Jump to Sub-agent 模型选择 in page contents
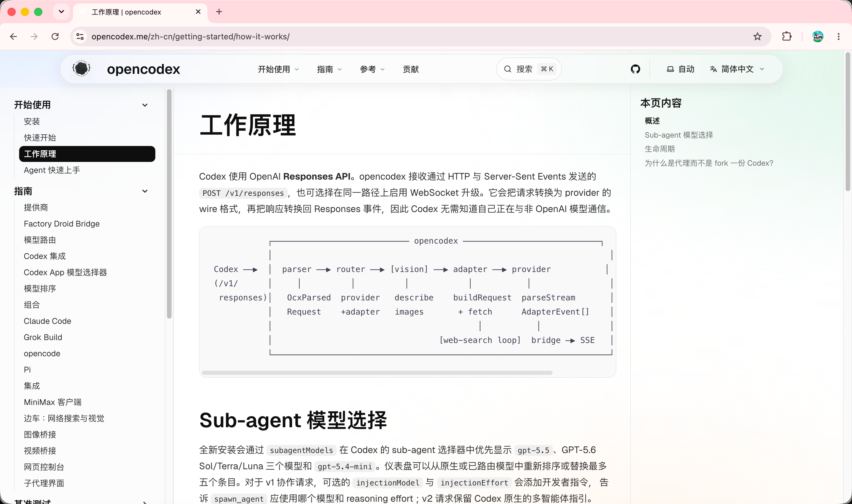852x504 pixels. click(x=679, y=135)
